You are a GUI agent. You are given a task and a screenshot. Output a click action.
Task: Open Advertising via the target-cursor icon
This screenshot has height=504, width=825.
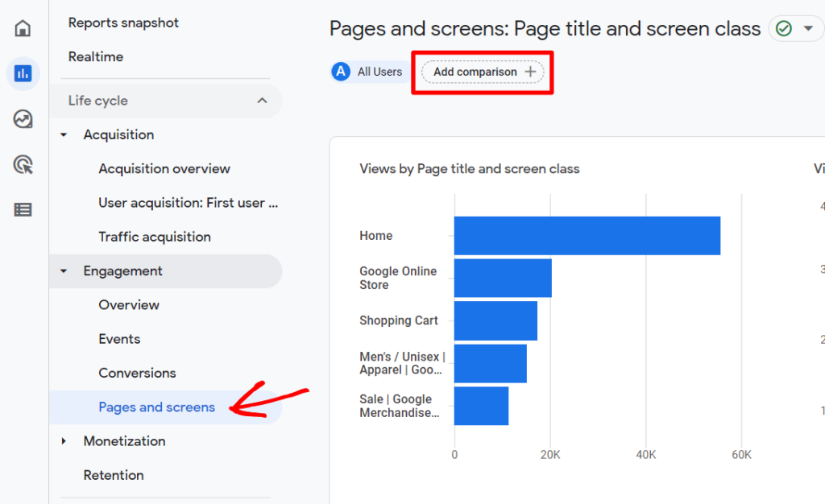click(22, 164)
